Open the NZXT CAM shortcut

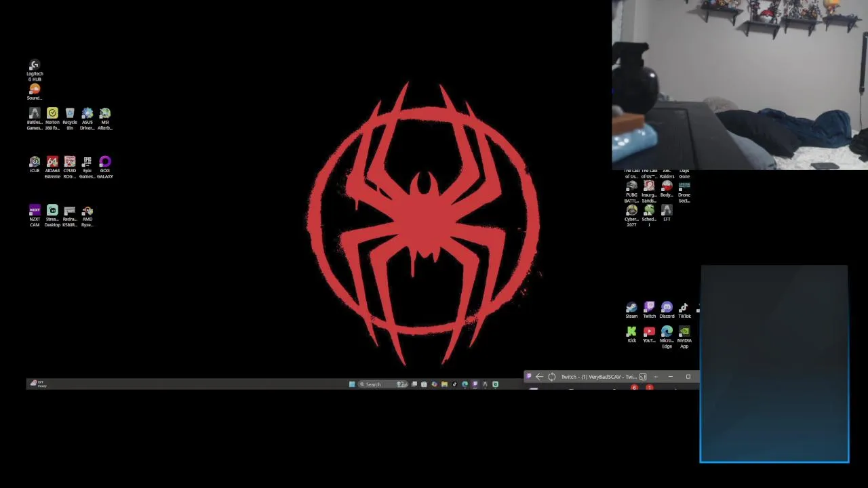coord(35,216)
